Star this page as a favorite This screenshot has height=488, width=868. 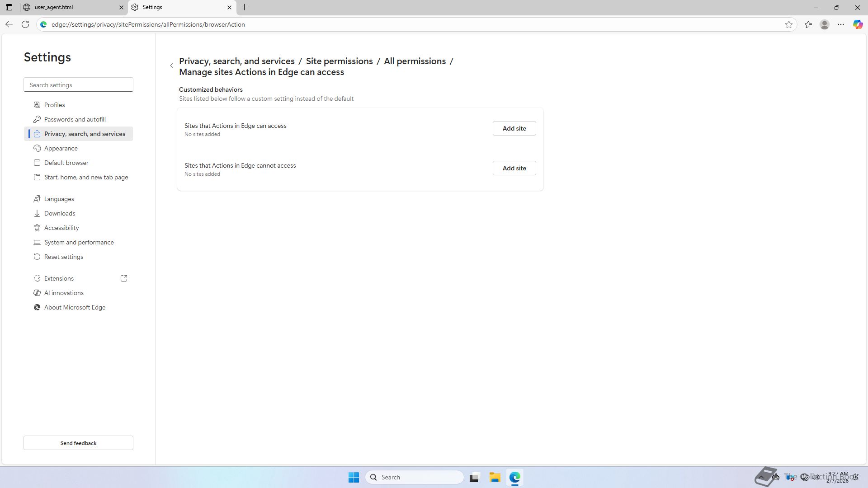tap(789, 24)
